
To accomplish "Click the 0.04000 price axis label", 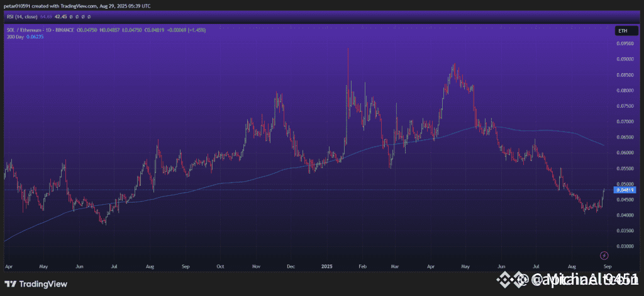I will point(625,215).
